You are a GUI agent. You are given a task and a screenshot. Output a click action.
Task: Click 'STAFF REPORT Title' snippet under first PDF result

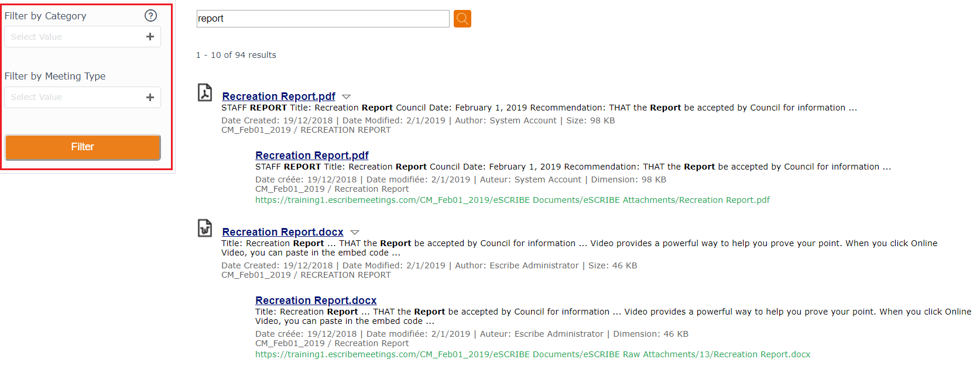tap(539, 108)
